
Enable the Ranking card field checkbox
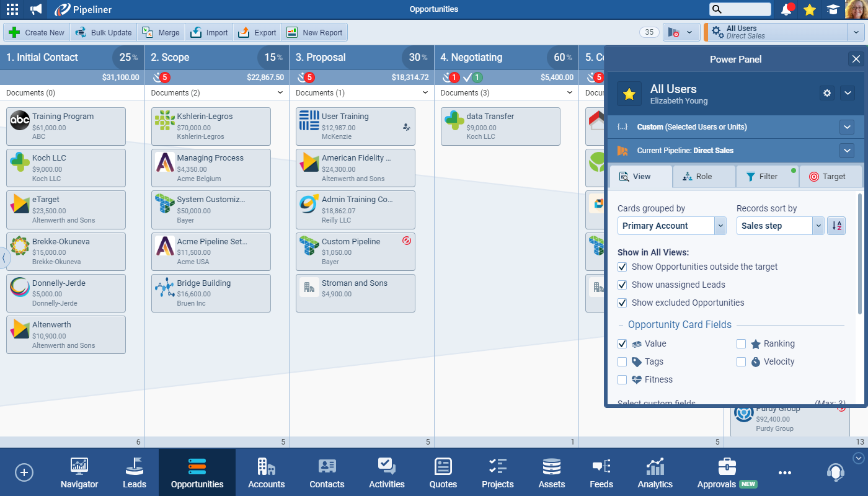click(x=741, y=344)
